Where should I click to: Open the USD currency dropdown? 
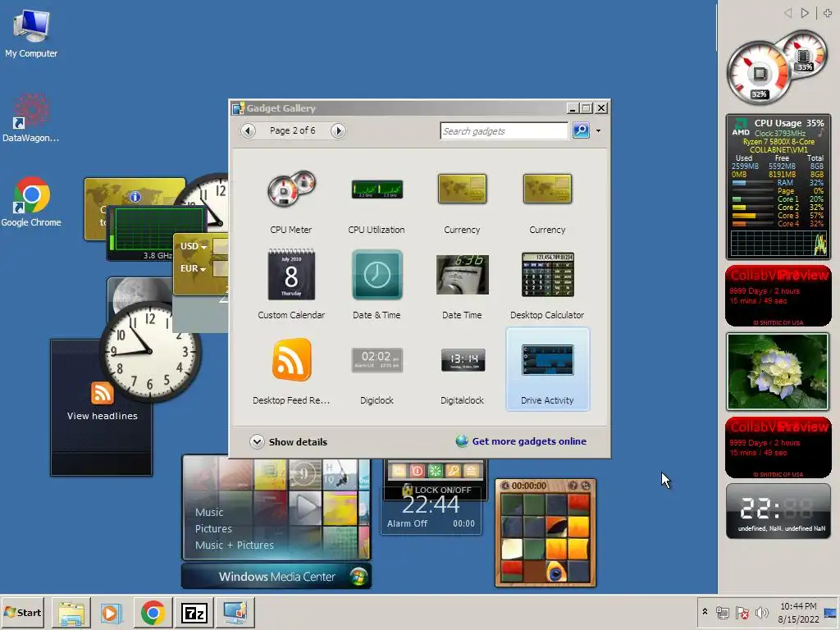(x=194, y=246)
